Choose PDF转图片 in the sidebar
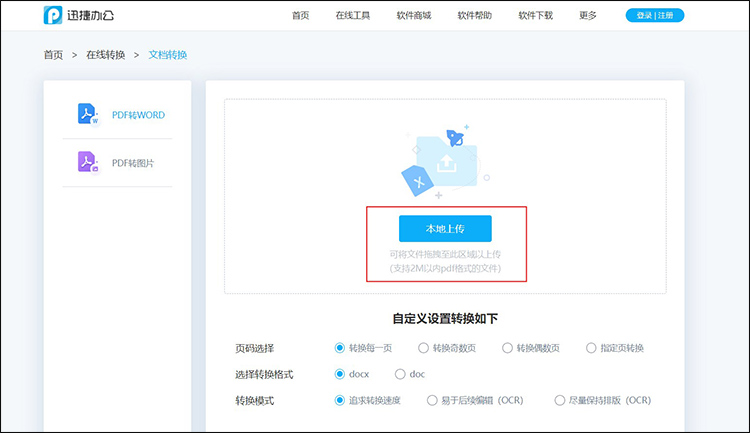This screenshot has width=750, height=433. (133, 163)
